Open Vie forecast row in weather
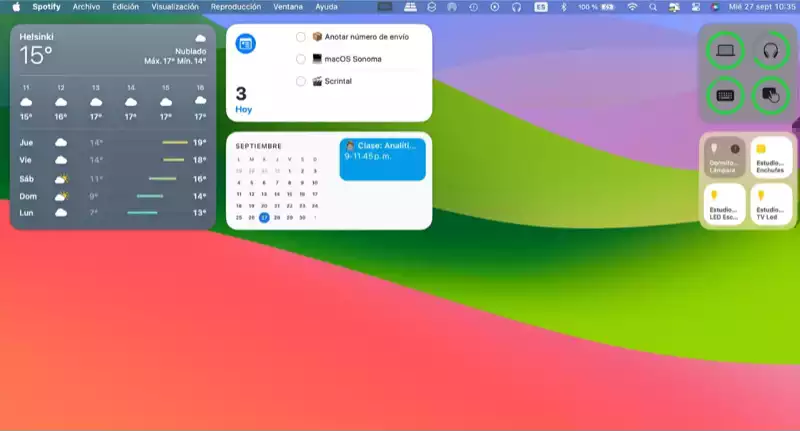Image resolution: width=800 pixels, height=431 pixels. (113, 160)
